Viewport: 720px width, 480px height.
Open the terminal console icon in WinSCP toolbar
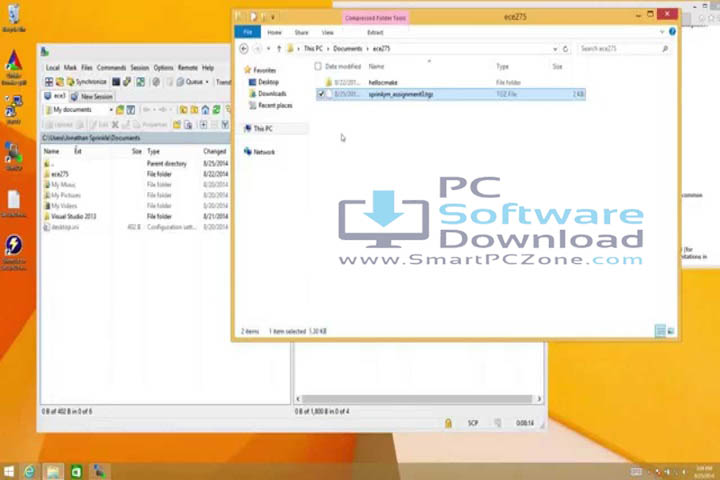point(116,82)
